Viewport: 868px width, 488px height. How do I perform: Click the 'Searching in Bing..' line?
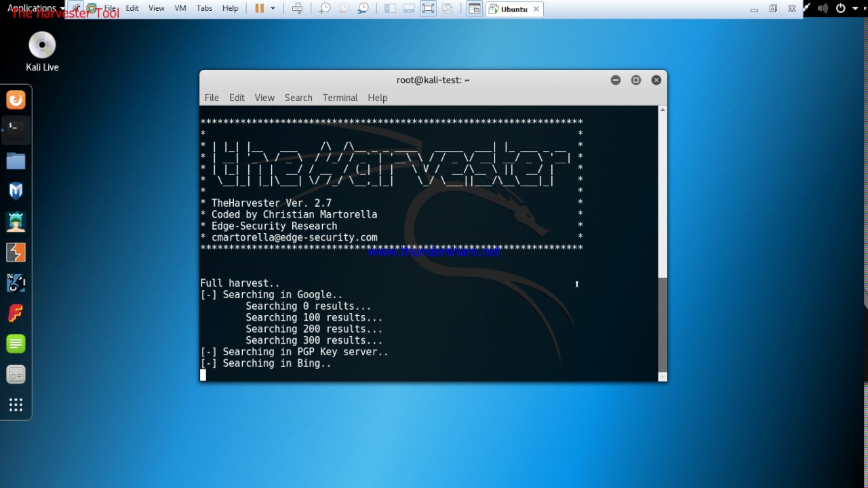(x=266, y=363)
